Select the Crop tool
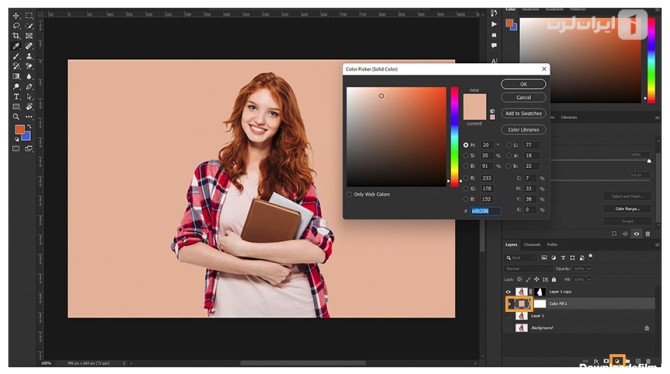The width and height of the screenshot is (670, 374). (16, 36)
